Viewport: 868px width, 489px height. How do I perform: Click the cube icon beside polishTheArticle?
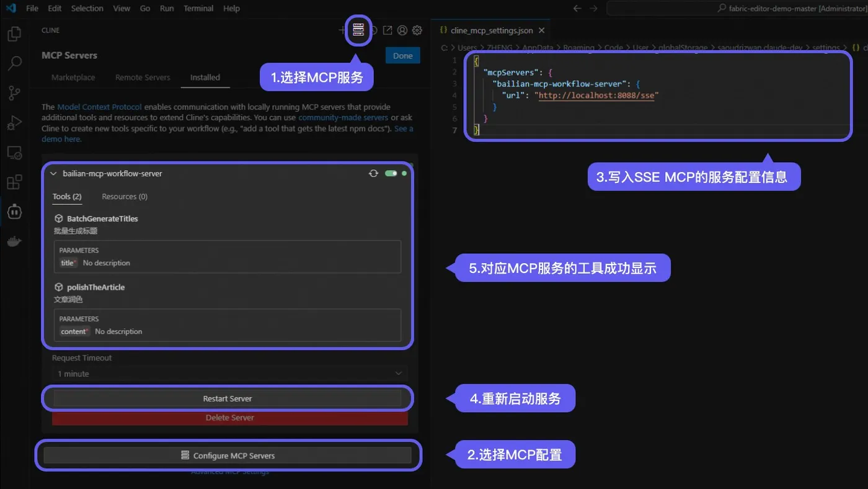(x=59, y=287)
